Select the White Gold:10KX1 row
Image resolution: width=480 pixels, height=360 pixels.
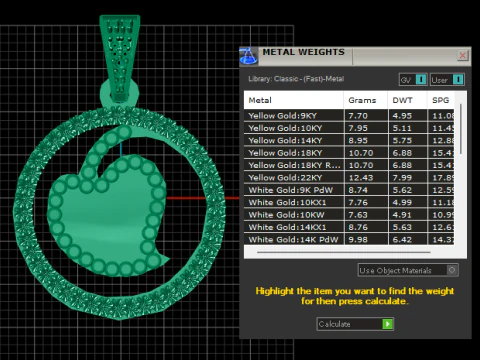tap(349, 202)
